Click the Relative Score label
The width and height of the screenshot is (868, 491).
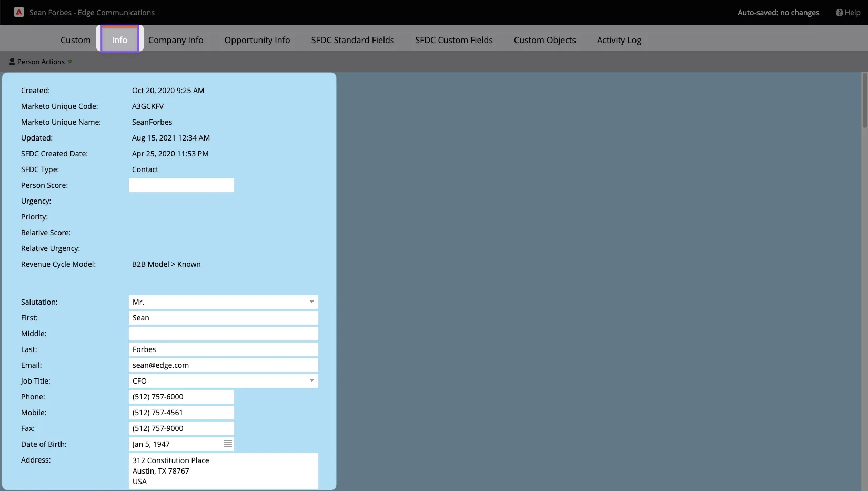[46, 233]
